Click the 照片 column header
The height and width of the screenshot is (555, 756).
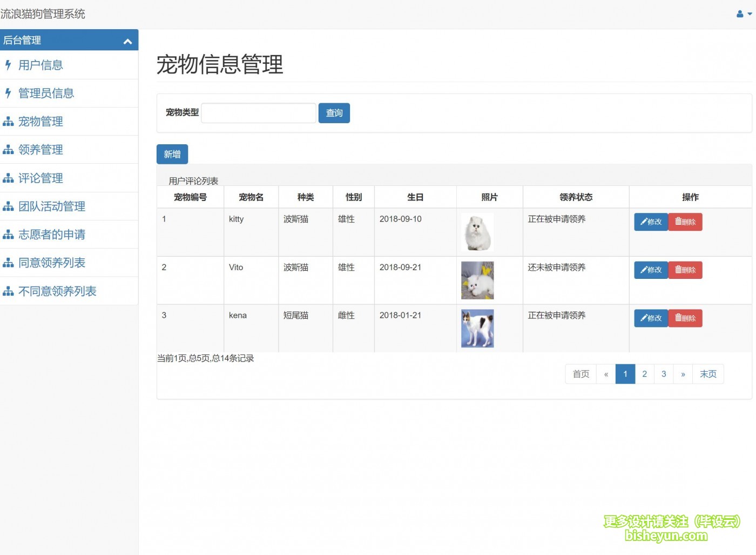click(x=489, y=197)
